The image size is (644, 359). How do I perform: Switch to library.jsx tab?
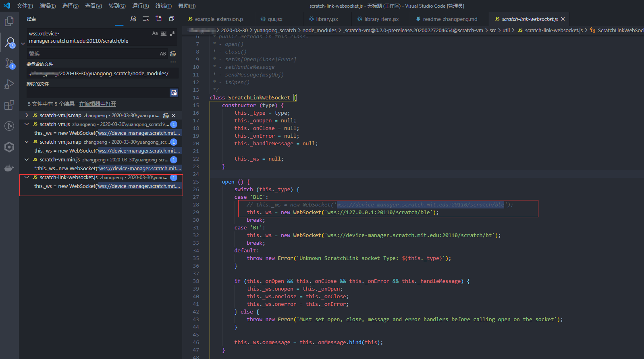pyautogui.click(x=327, y=19)
